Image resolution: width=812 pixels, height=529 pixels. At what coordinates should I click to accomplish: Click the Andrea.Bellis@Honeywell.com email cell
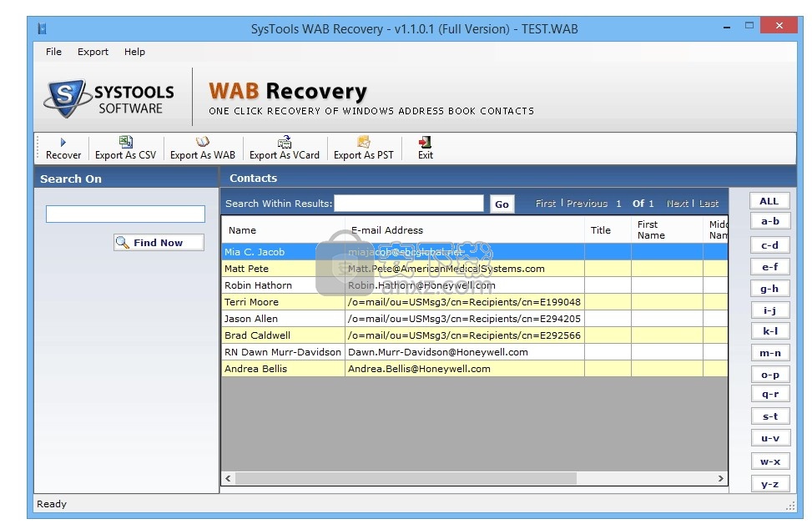tap(465, 369)
